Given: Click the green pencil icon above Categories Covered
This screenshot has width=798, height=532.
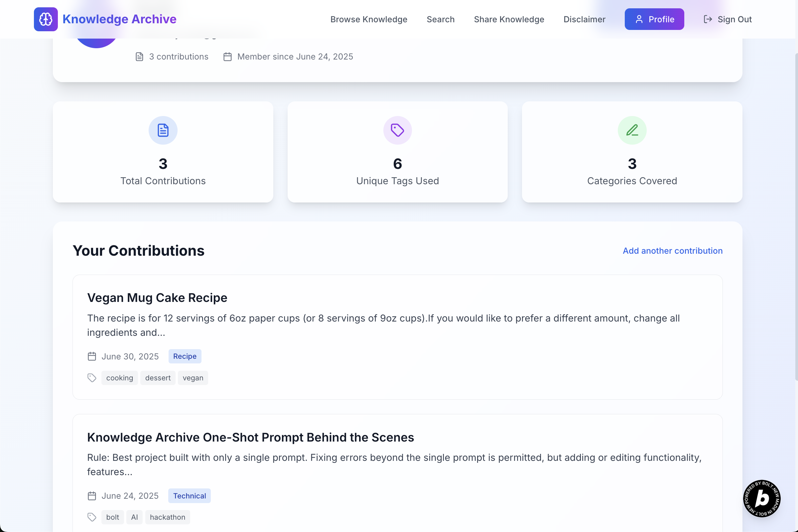Looking at the screenshot, I should pyautogui.click(x=632, y=130).
